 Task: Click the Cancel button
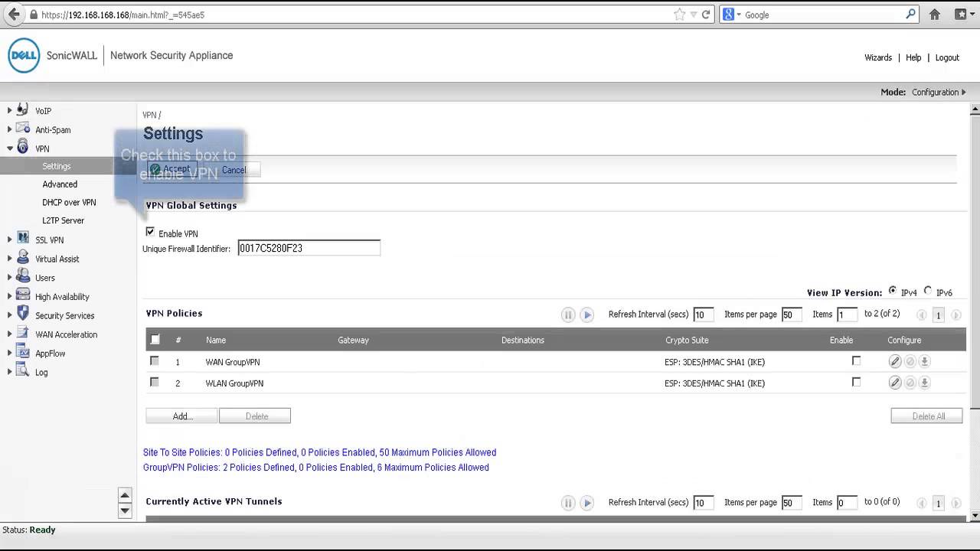tap(234, 170)
